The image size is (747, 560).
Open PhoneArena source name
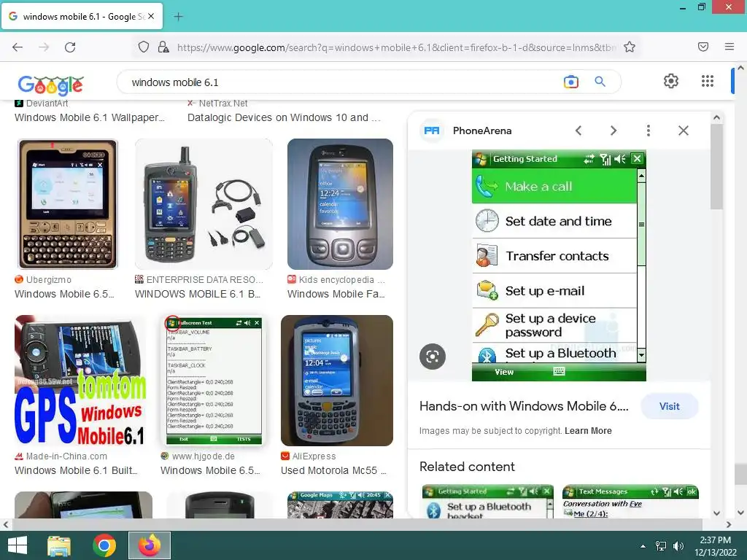(x=482, y=131)
